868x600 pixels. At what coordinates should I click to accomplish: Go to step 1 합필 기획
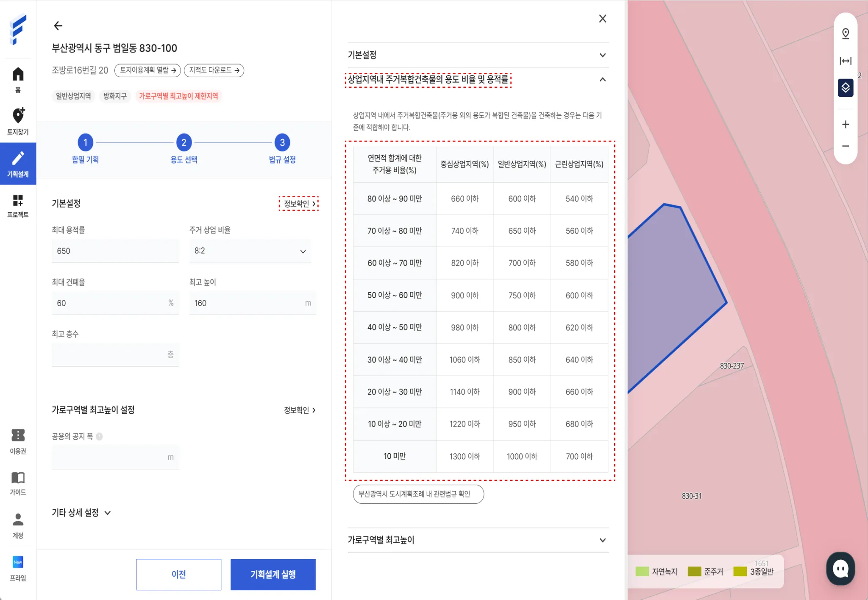click(85, 143)
